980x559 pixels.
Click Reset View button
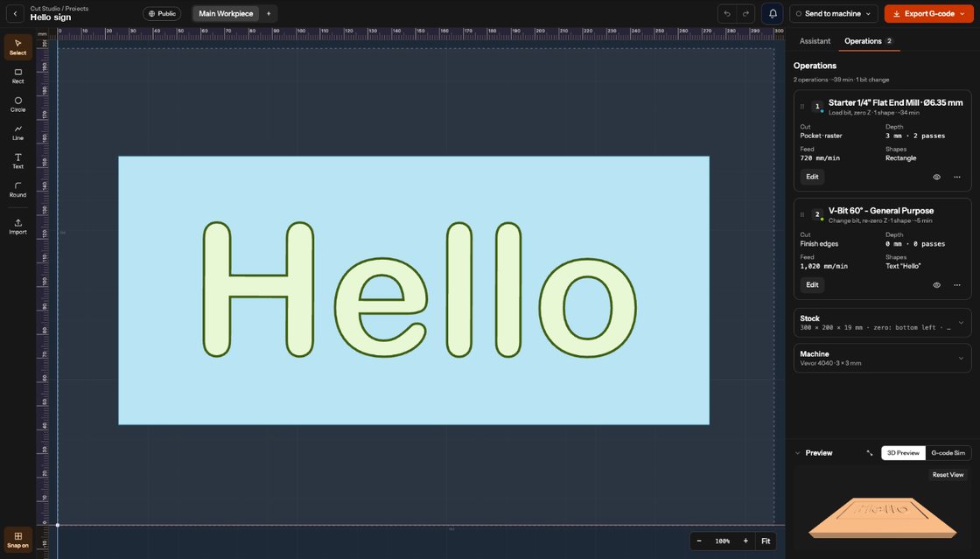(x=948, y=475)
